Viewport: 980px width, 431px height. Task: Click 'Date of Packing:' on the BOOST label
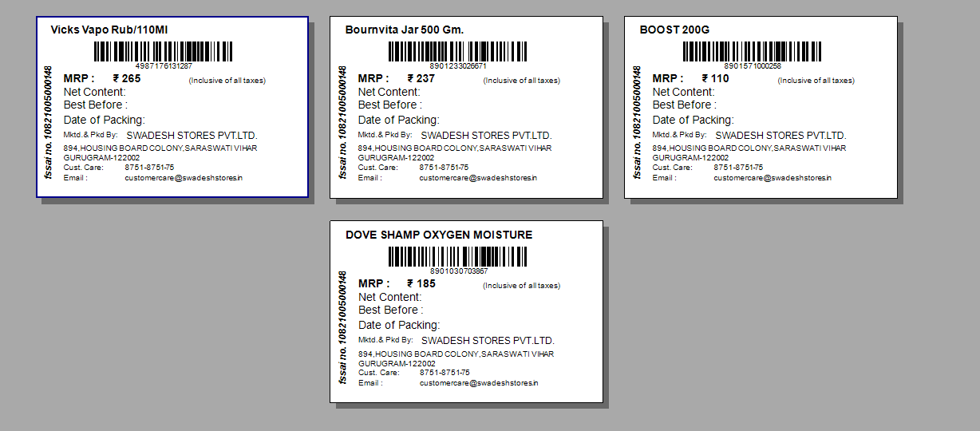[x=693, y=120]
